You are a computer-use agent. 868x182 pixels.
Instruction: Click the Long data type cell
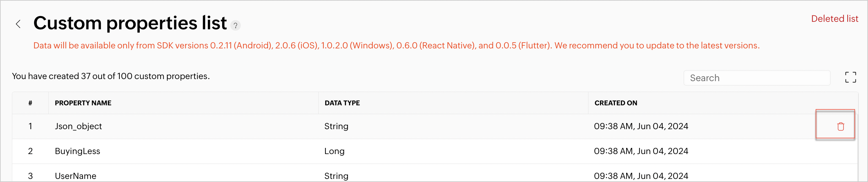[x=334, y=151]
